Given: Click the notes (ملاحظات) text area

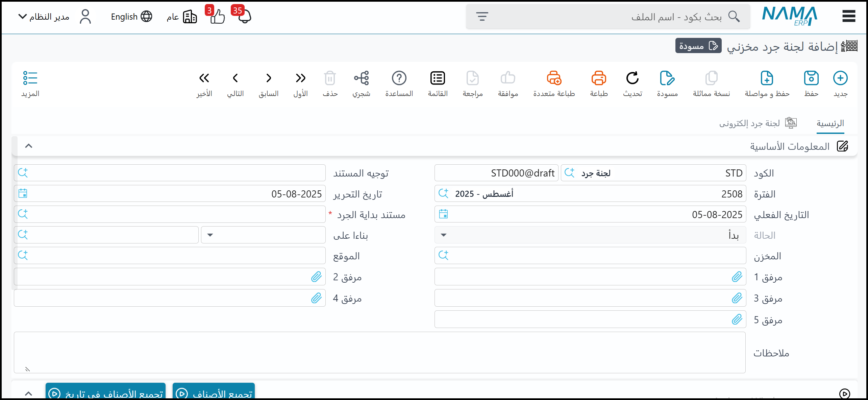Looking at the screenshot, I should (379, 352).
